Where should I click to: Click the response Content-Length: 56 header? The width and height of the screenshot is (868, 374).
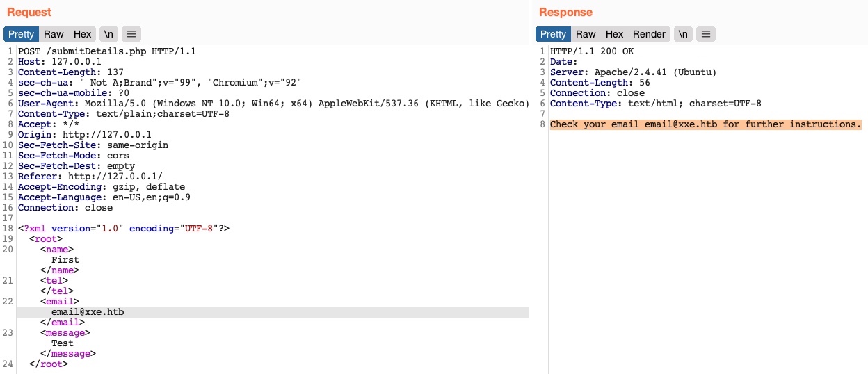pyautogui.click(x=600, y=83)
